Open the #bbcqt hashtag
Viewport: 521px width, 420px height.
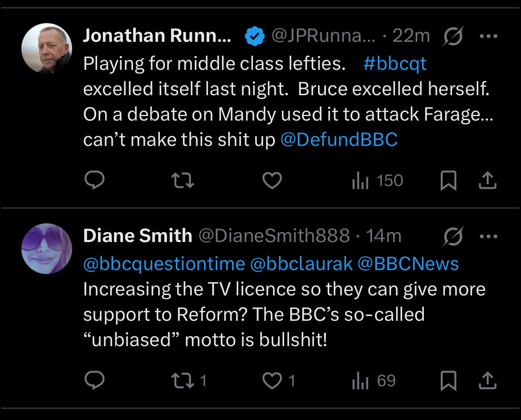click(395, 64)
